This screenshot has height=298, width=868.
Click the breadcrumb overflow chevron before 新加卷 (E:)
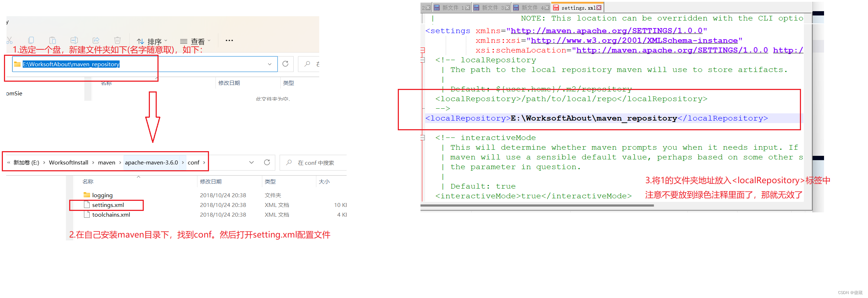click(9, 163)
